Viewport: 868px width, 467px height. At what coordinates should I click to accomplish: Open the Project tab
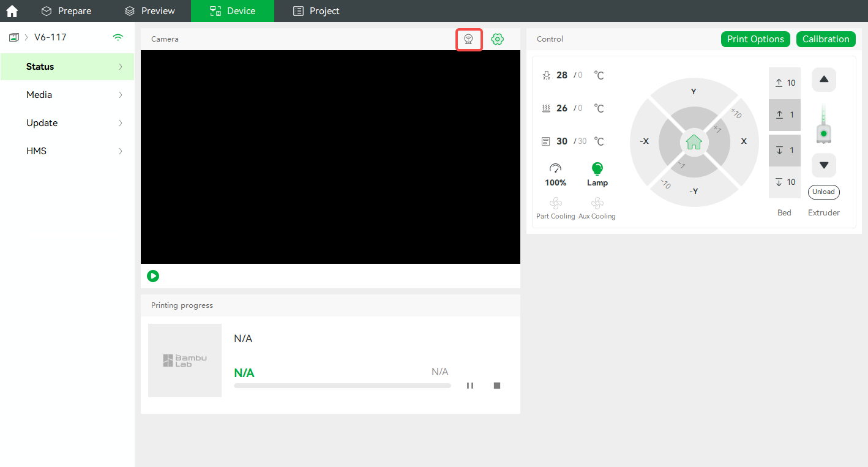[x=316, y=11]
